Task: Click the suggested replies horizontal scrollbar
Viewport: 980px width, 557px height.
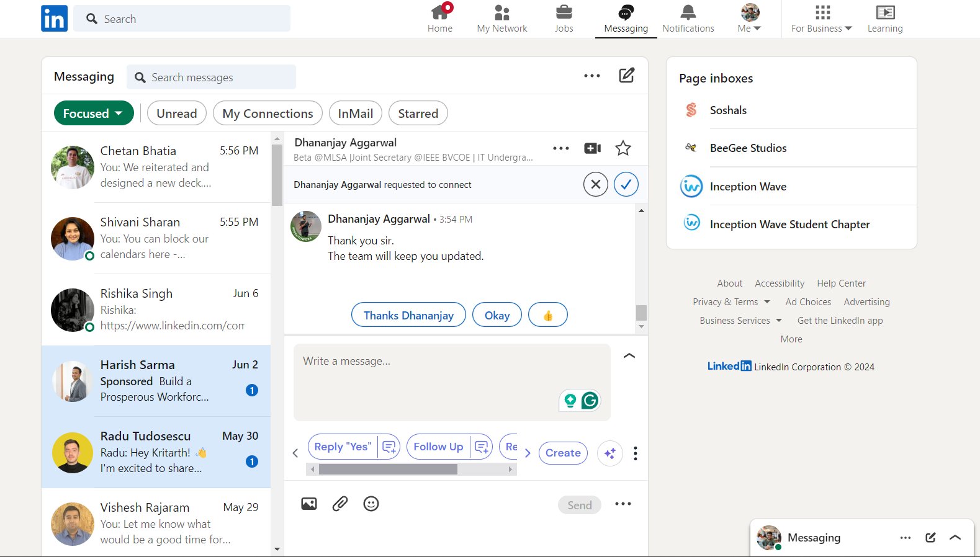Action: click(388, 470)
